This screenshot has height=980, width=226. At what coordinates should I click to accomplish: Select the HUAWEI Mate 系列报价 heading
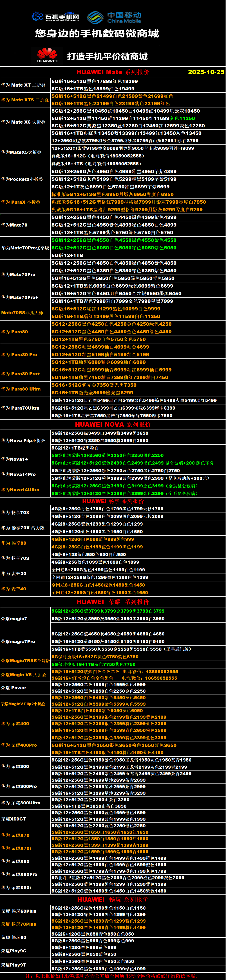[113, 72]
